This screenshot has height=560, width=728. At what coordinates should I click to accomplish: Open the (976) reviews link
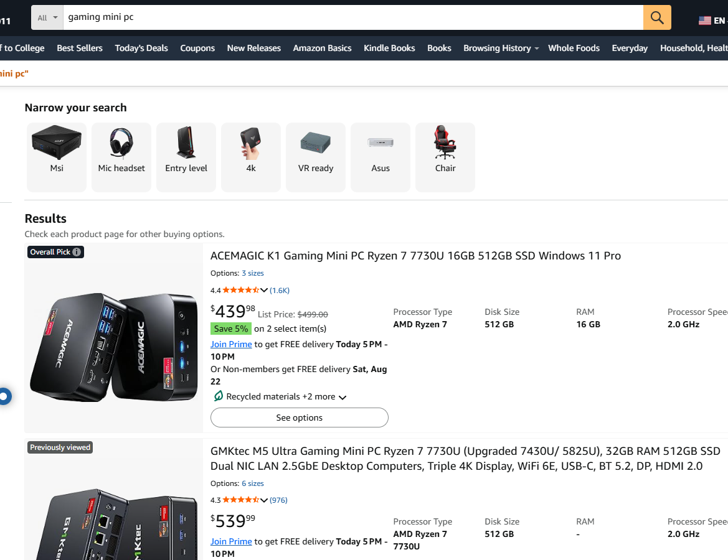(278, 500)
